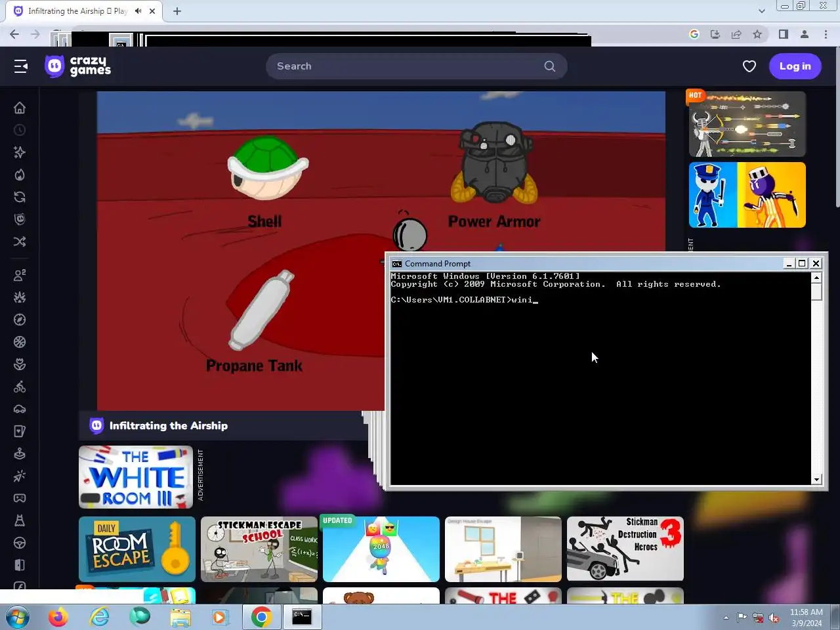The height and width of the screenshot is (630, 840).
Task: Open Controller gamepad category icon
Action: pyautogui.click(x=20, y=498)
